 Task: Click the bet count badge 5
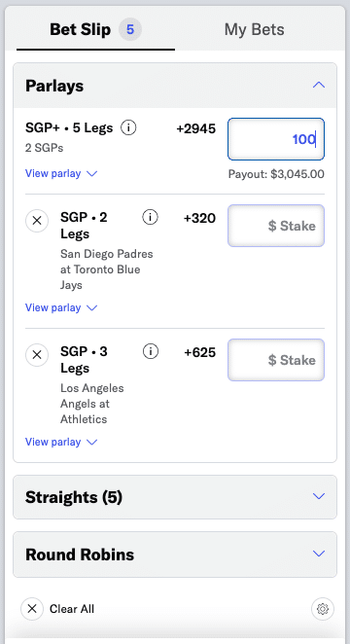pyautogui.click(x=130, y=29)
